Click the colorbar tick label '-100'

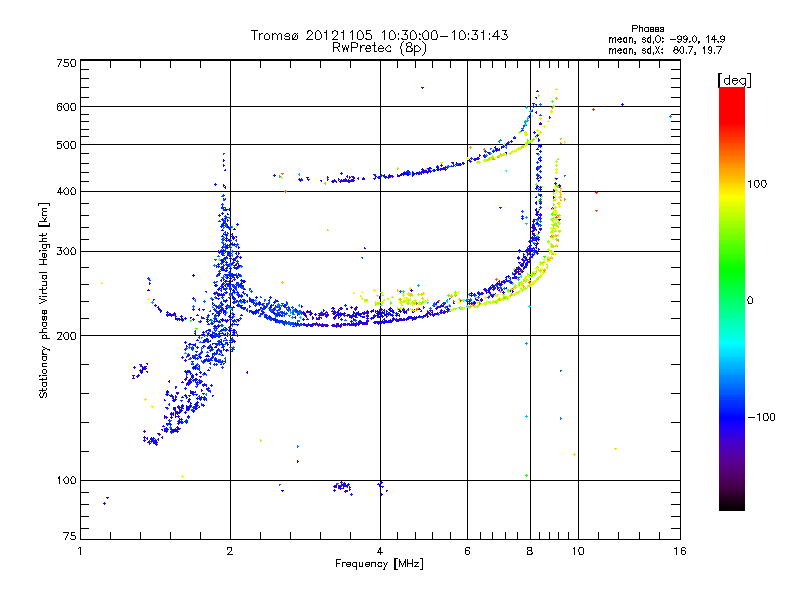[x=761, y=417]
